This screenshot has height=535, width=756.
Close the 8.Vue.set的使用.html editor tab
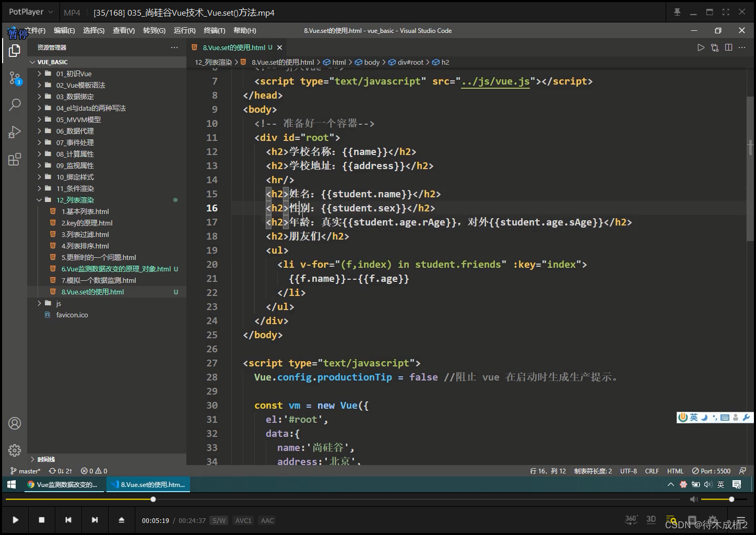tap(280, 47)
